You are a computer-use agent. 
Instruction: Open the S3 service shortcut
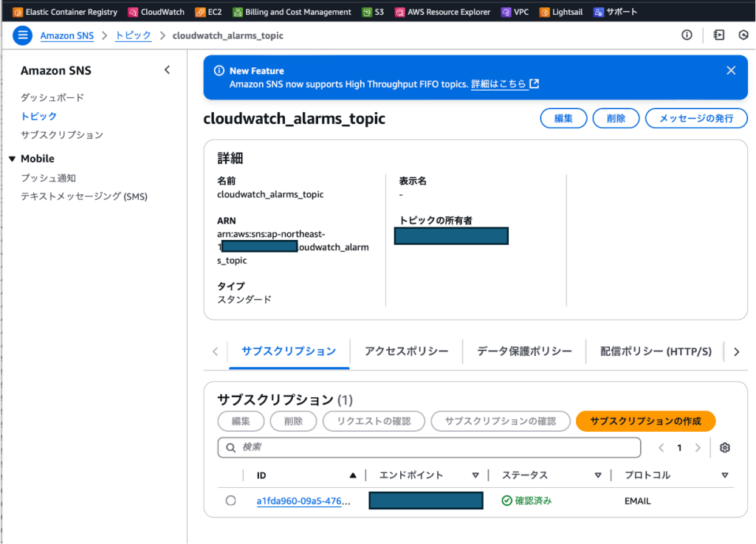point(373,12)
